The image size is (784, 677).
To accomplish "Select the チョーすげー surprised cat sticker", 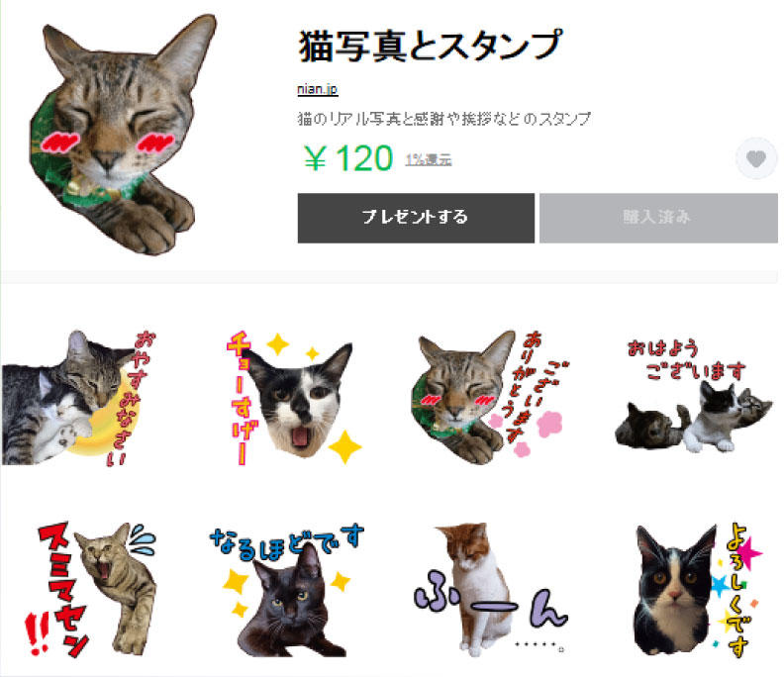I will point(294,398).
